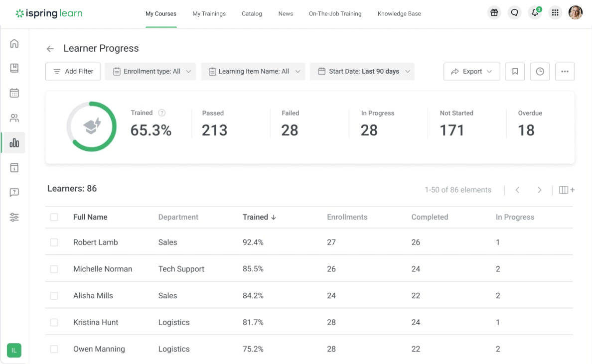The height and width of the screenshot is (364, 592).
Task: Open the Export dropdown
Action: [471, 71]
